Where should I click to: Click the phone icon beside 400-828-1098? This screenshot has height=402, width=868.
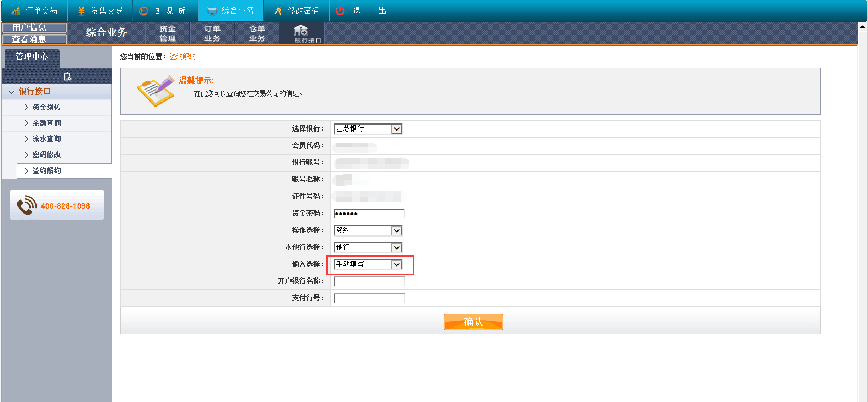[x=27, y=205]
